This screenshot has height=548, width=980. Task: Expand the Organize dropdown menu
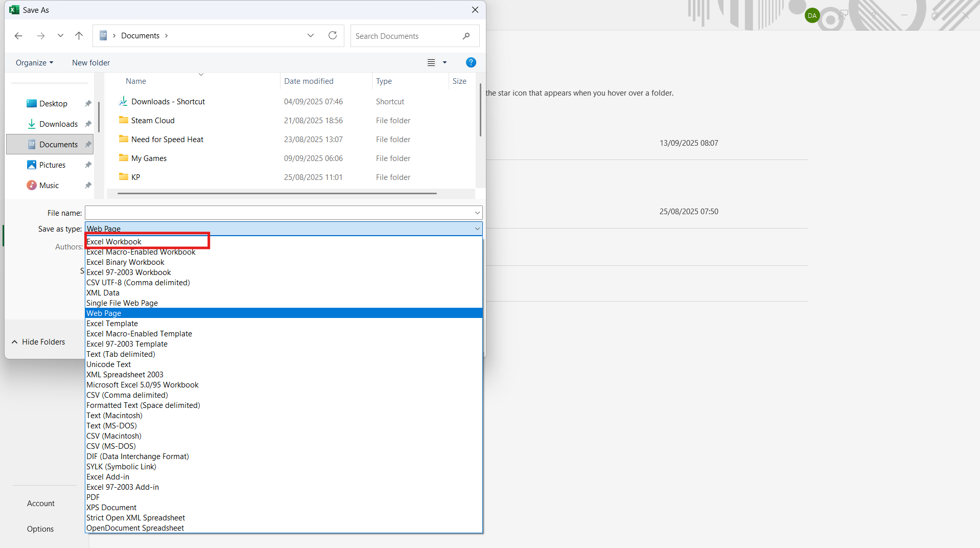tap(34, 62)
